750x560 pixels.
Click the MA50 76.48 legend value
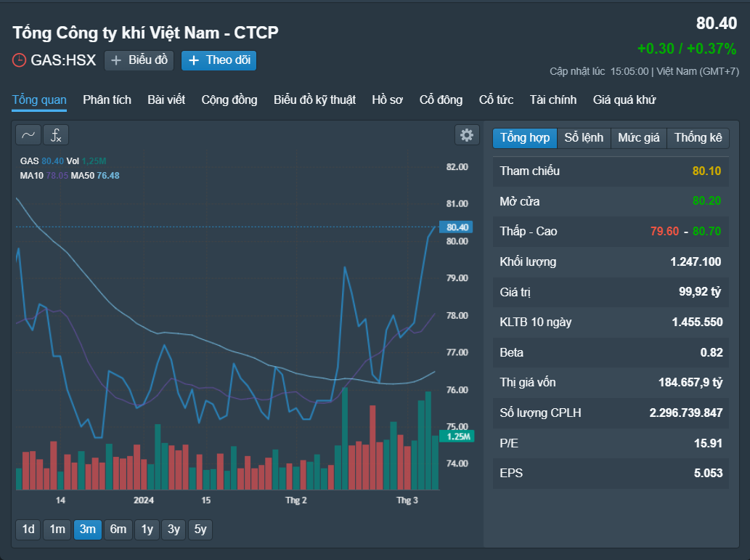tap(108, 176)
